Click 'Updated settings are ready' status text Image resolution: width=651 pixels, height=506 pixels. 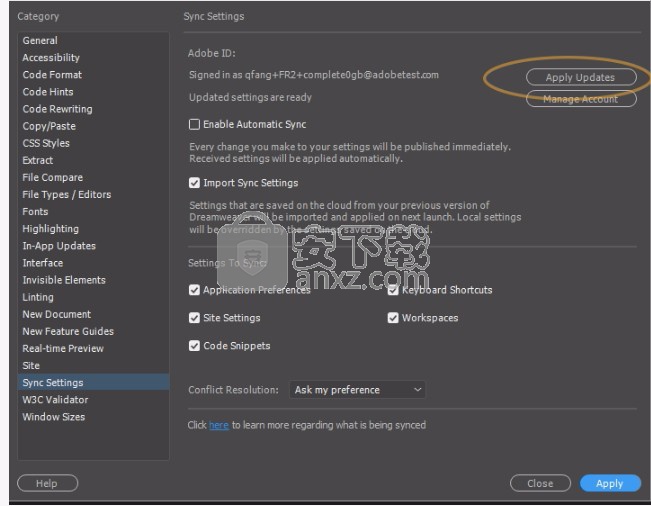coord(250,97)
